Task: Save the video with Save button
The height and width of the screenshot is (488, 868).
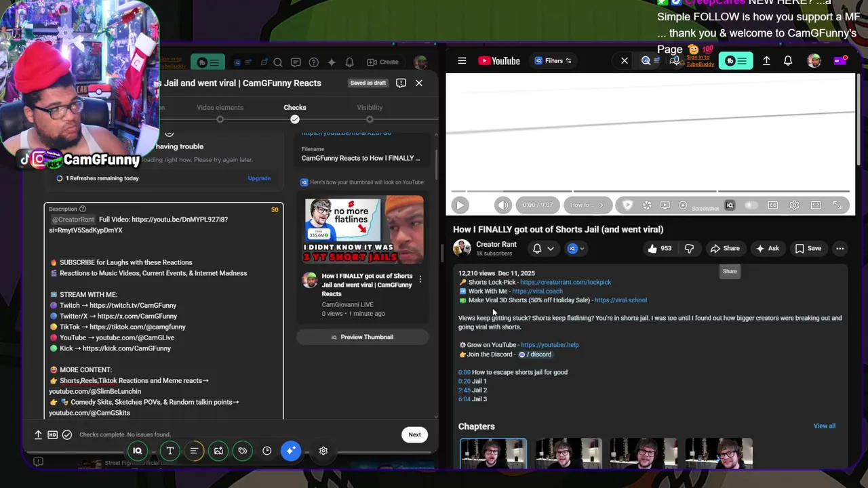Action: pyautogui.click(x=808, y=249)
